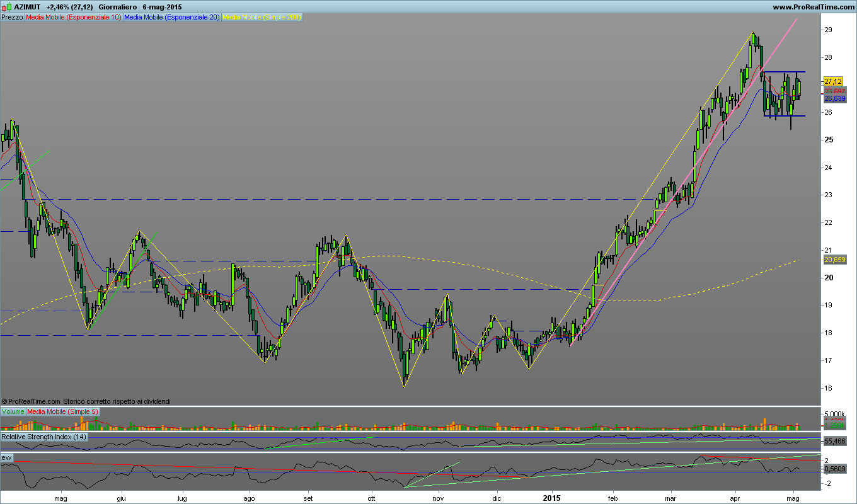Viewport: 857px width, 504px height.
Task: Click the Storico corretto rispetto ai dividendi note
Action: pyautogui.click(x=117, y=401)
